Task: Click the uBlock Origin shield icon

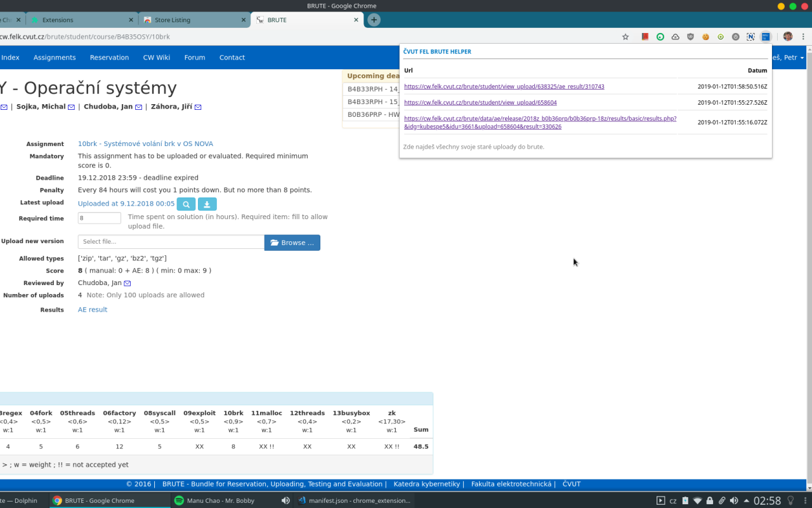Action: tap(690, 37)
